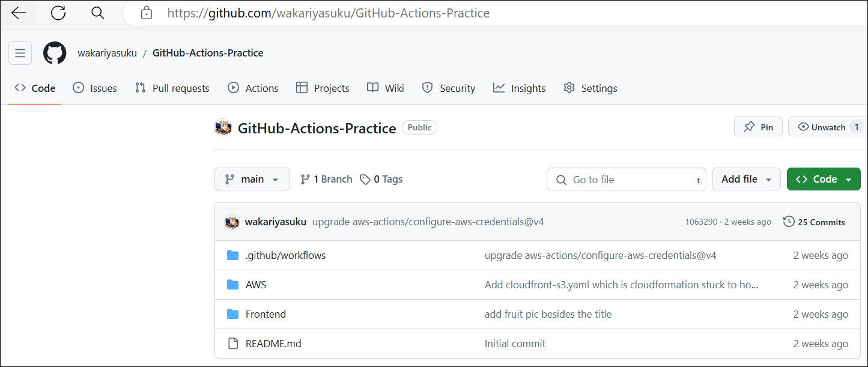Click the GitHub octocat logo

point(55,53)
